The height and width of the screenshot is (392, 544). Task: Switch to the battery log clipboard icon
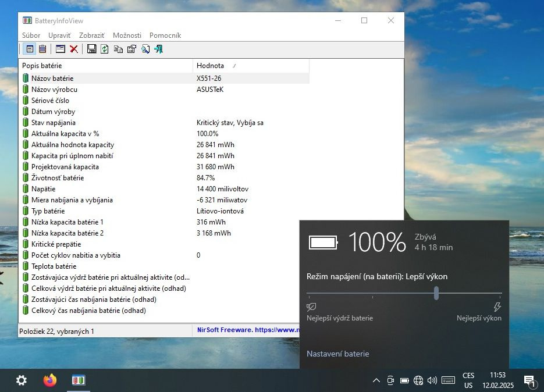point(42,49)
